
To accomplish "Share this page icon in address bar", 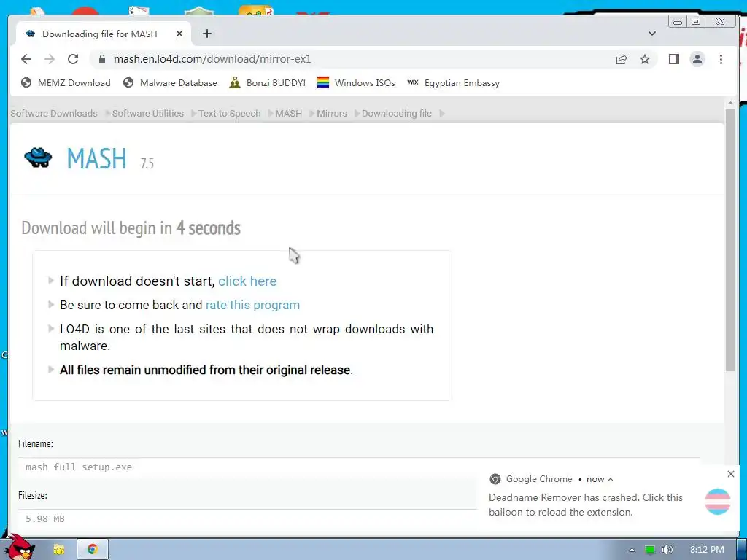I will [x=622, y=59].
